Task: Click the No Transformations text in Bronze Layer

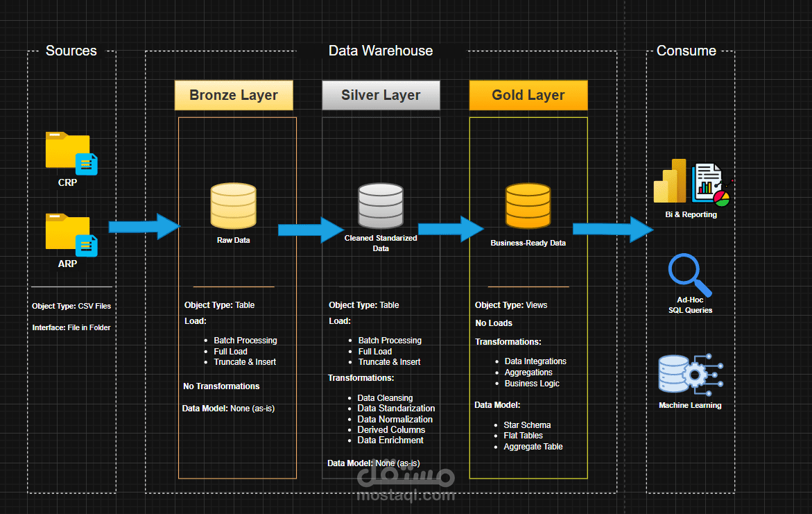Action: 221,386
